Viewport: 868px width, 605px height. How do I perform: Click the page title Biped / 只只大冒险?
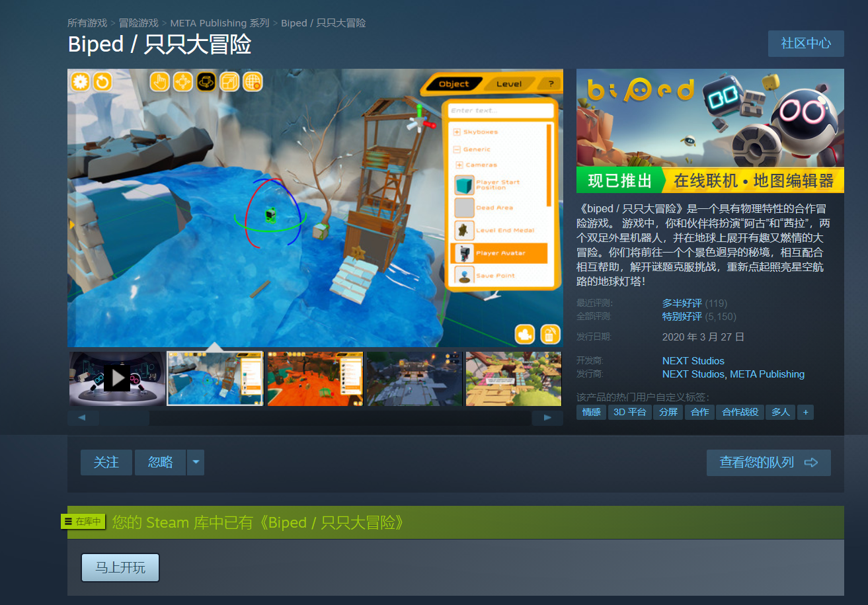tap(159, 44)
